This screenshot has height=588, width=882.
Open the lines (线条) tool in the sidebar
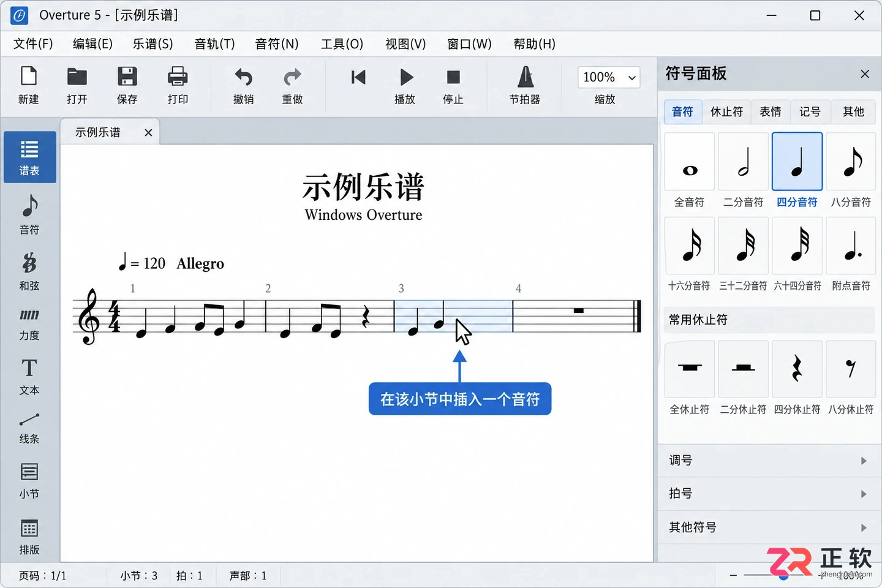pos(29,428)
